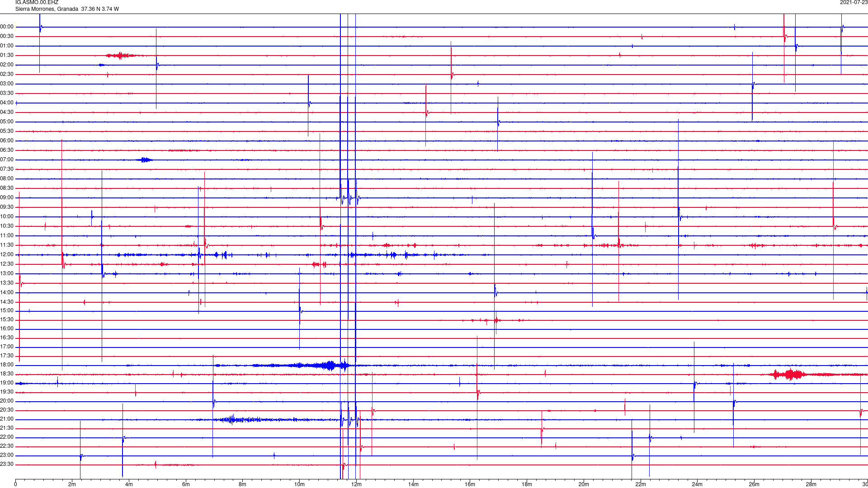Select the 18:00 trace time label
The width and height of the screenshot is (868, 488).
click(7, 365)
